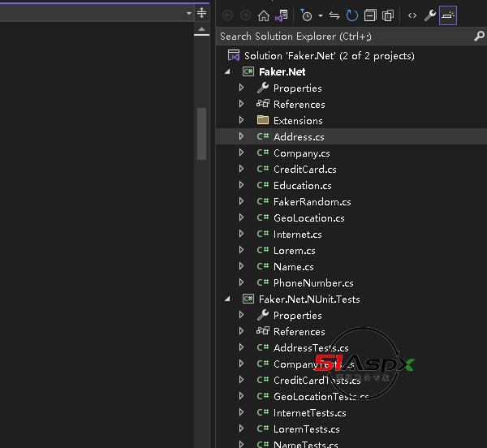The height and width of the screenshot is (448, 487).
Task: Open the Pending Changes Filter dropdown arrow
Action: click(x=320, y=15)
